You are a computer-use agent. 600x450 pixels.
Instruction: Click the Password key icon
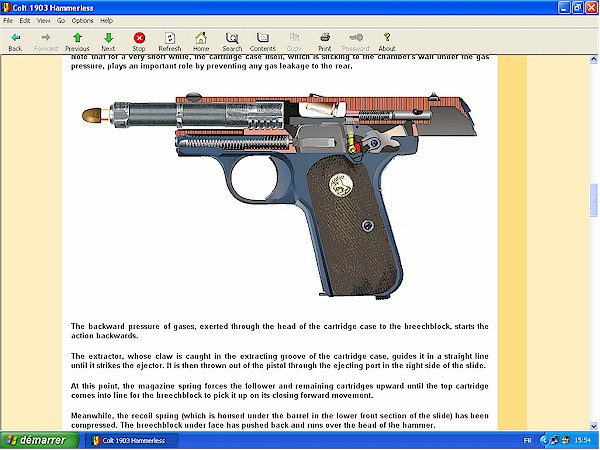pyautogui.click(x=355, y=42)
